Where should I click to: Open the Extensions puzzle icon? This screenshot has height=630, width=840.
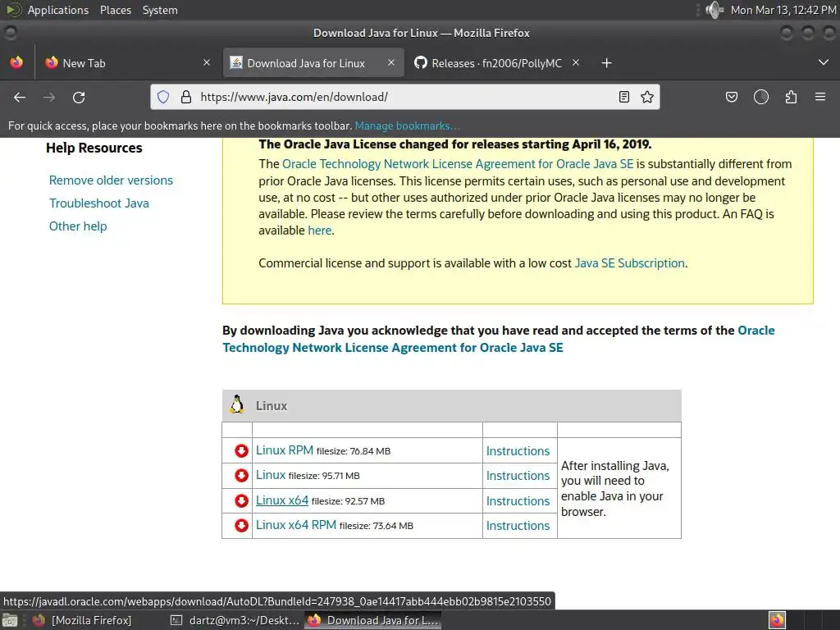pos(791,97)
